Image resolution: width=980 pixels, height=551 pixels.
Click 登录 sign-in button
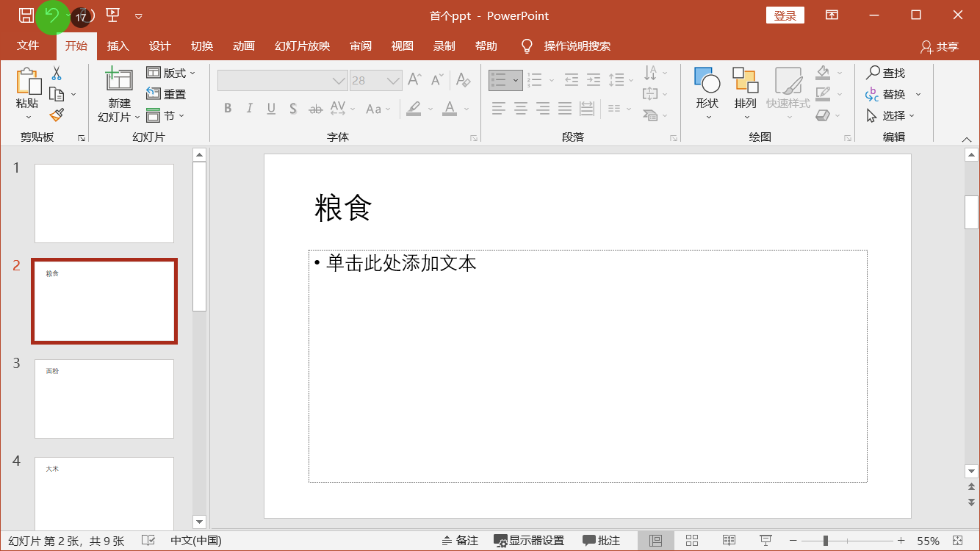(x=785, y=15)
